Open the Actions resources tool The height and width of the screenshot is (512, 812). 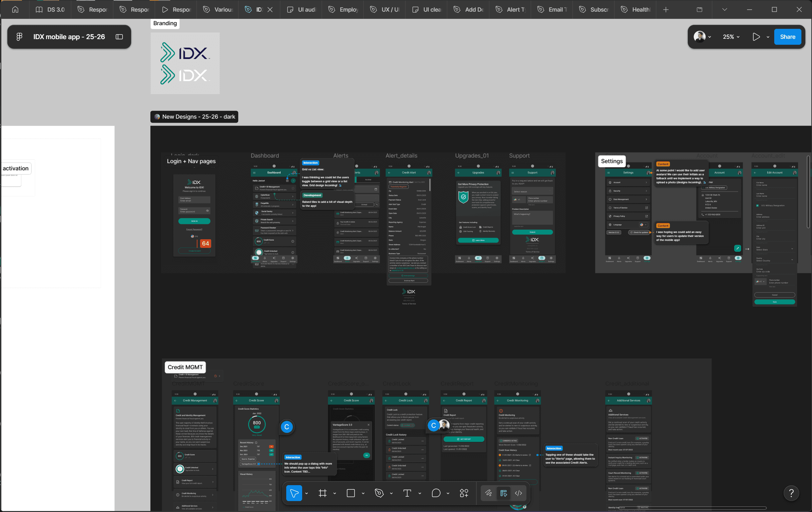point(464,493)
